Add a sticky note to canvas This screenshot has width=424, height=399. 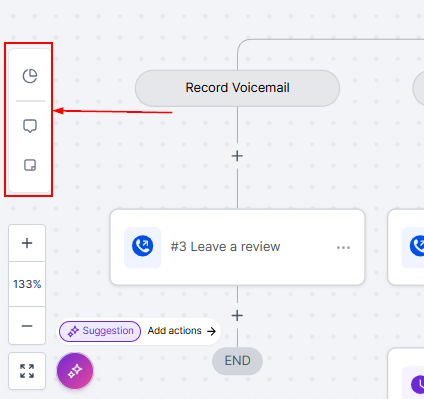(x=30, y=165)
